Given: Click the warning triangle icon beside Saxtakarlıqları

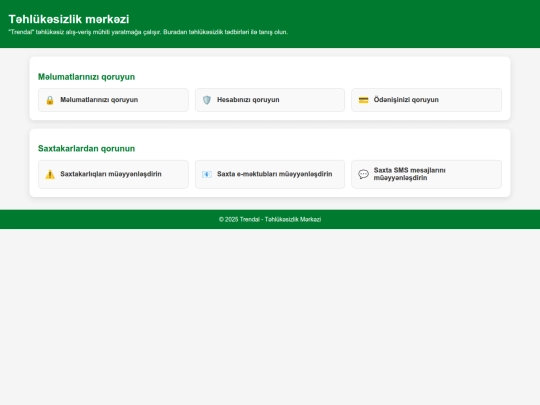Looking at the screenshot, I should click(x=50, y=174).
